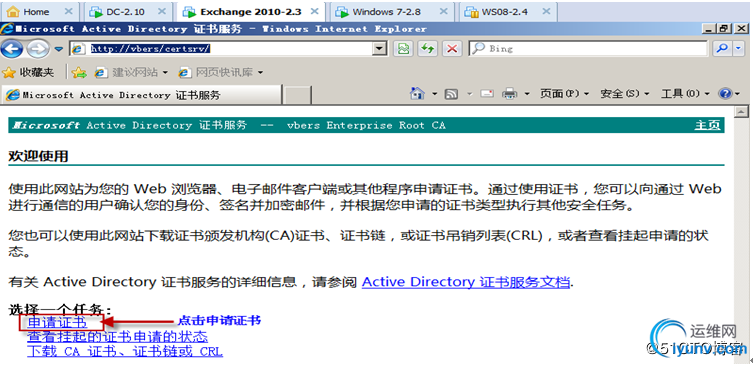Open the 收藏夹 favorites star button
Screen dimensions: 753x365
(x=29, y=73)
